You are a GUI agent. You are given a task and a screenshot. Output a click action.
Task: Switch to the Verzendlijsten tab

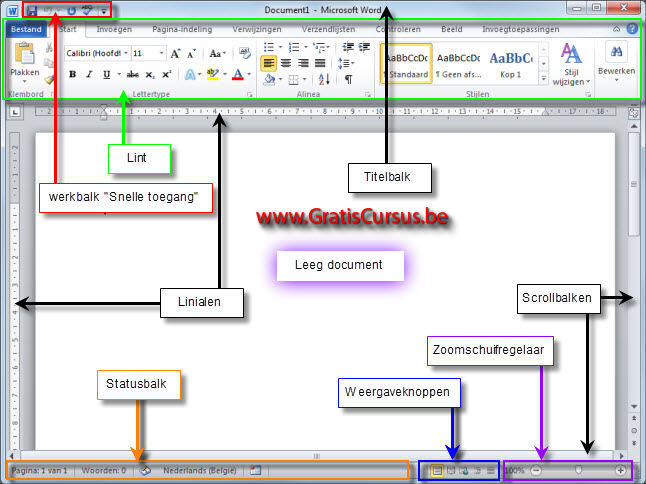point(328,29)
